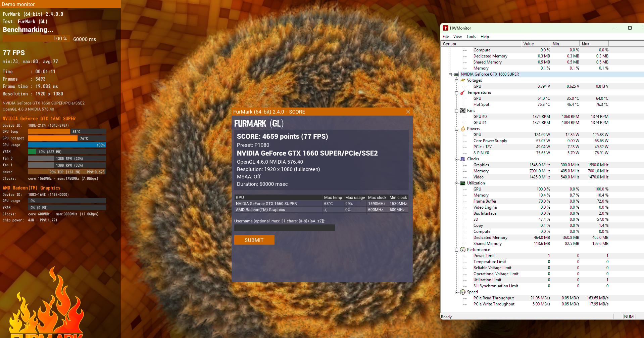Click the Utilization category icon
The height and width of the screenshot is (338, 644).
click(x=463, y=183)
